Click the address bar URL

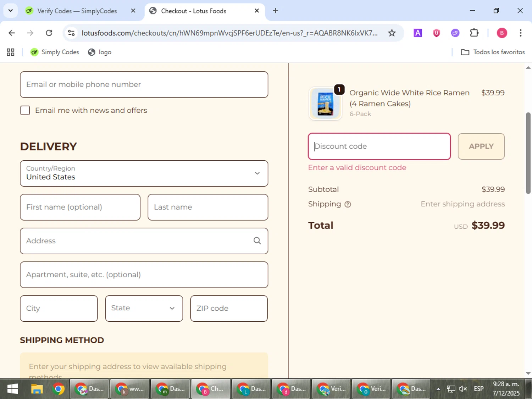[x=229, y=33]
